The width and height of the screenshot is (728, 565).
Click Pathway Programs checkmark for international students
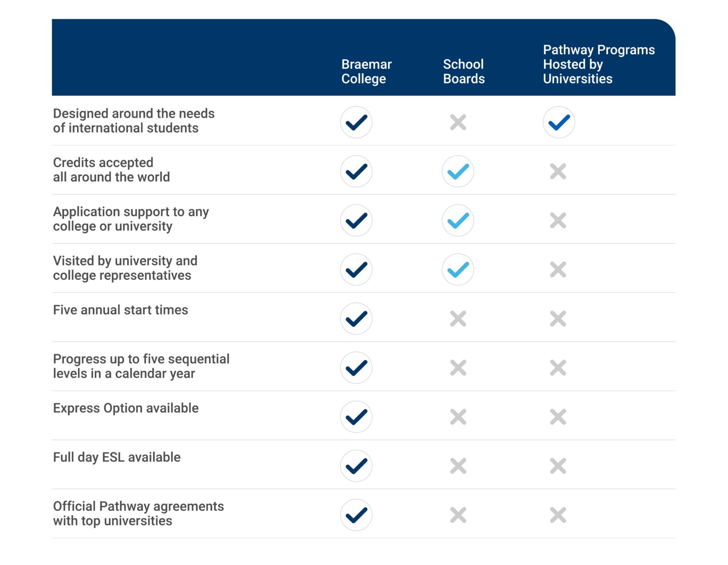pyautogui.click(x=559, y=122)
